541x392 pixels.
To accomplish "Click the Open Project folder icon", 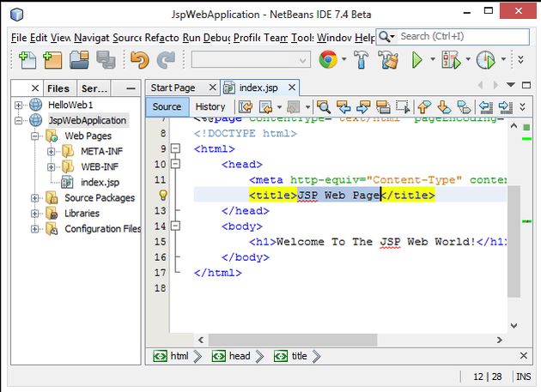I will point(79,60).
